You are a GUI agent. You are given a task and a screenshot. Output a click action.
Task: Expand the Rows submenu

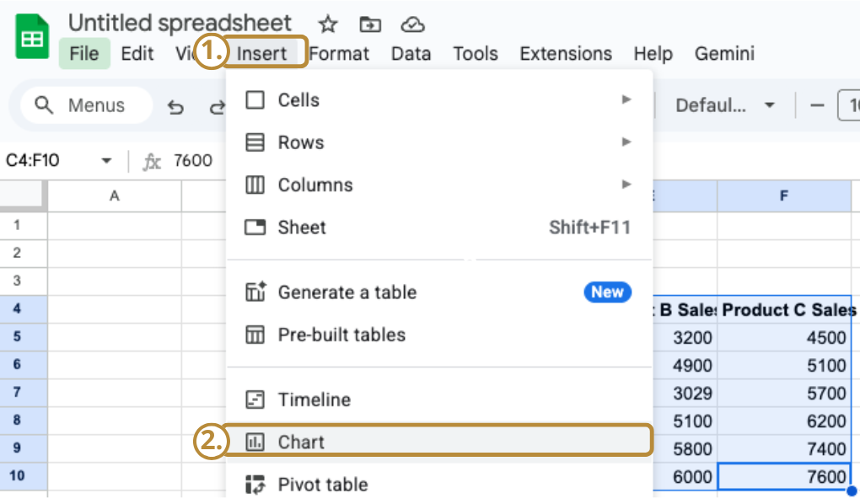(626, 142)
